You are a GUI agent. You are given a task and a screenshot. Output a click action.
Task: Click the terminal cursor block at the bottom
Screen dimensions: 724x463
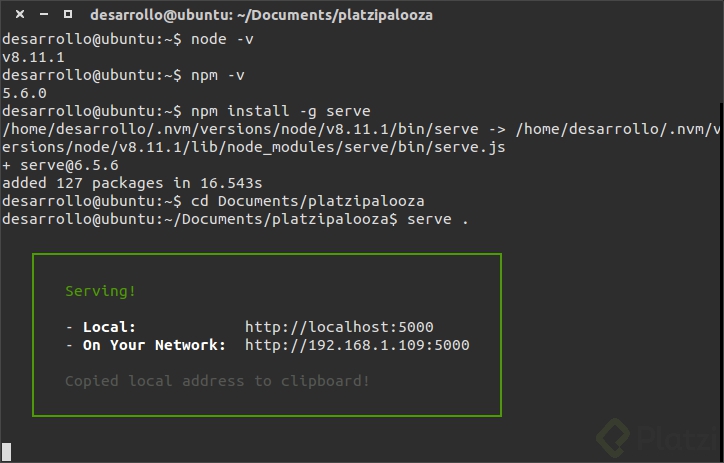pos(6,451)
